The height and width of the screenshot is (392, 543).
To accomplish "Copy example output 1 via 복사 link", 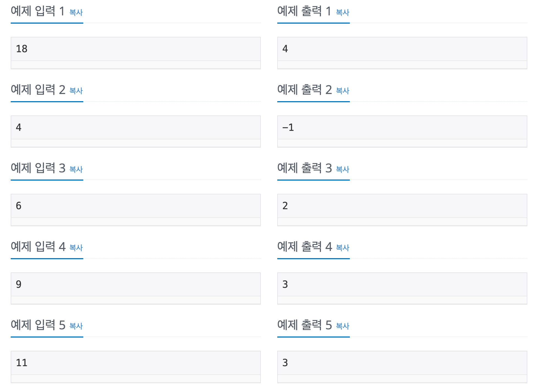I will (343, 12).
